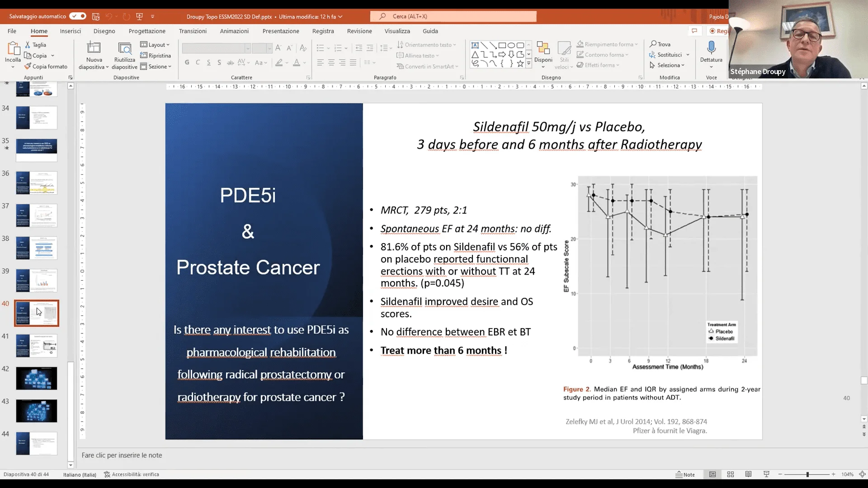This screenshot has height=488, width=868.
Task: Click the numbered list icon
Action: click(x=338, y=48)
